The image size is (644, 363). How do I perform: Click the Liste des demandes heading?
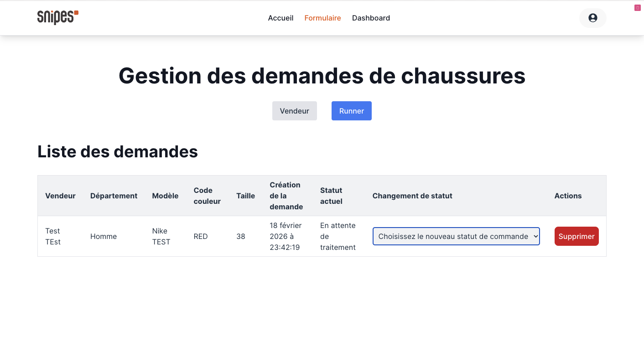pos(118,151)
